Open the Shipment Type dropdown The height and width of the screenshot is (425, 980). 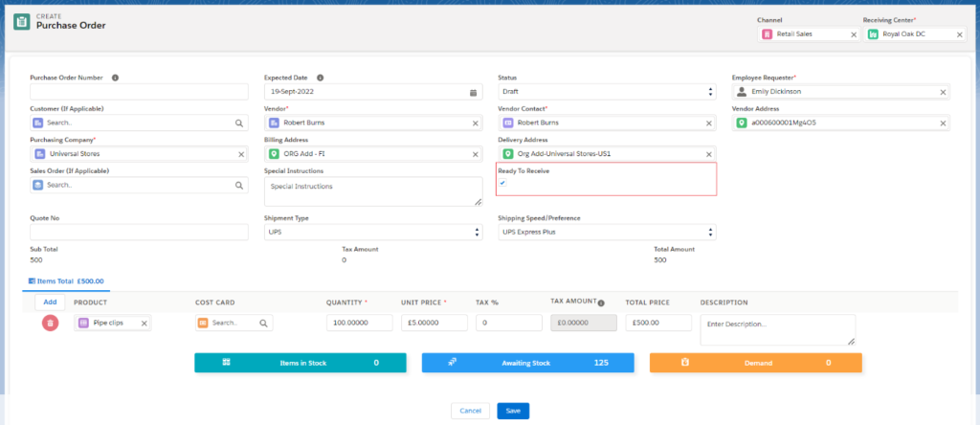[x=373, y=233]
